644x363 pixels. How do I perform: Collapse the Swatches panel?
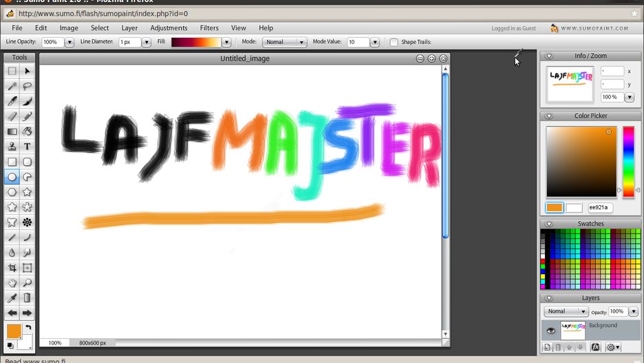pos(549,224)
